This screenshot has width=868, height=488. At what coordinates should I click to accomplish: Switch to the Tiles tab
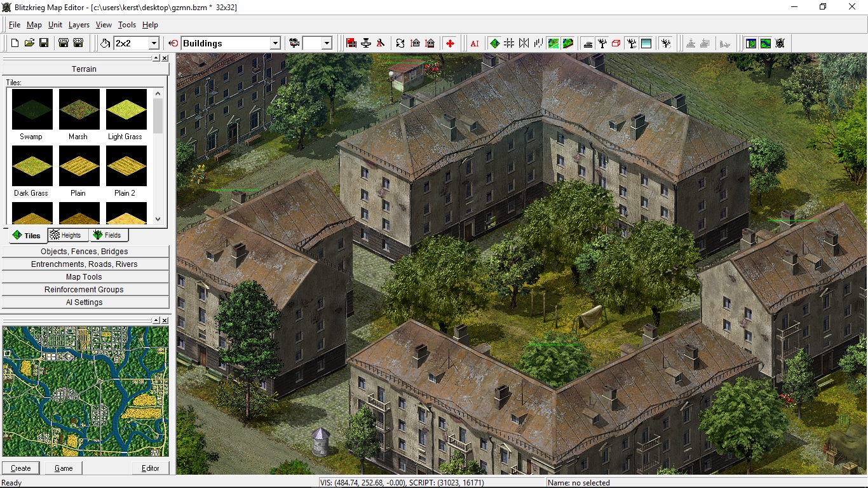pyautogui.click(x=27, y=236)
